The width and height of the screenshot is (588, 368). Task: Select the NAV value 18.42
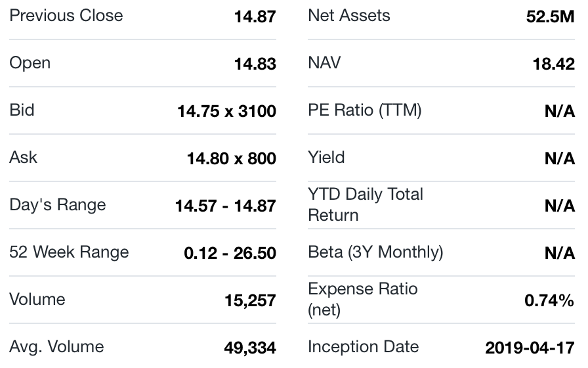coord(554,64)
